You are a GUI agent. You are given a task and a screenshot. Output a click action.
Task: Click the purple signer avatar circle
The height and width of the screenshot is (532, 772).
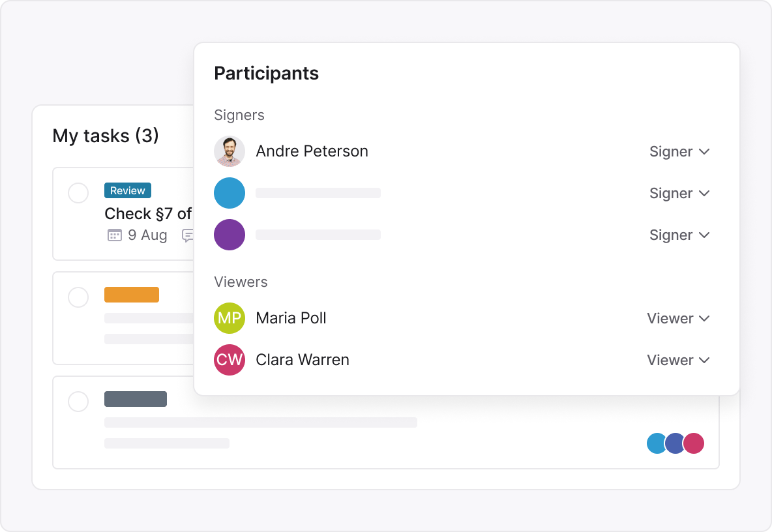click(230, 235)
